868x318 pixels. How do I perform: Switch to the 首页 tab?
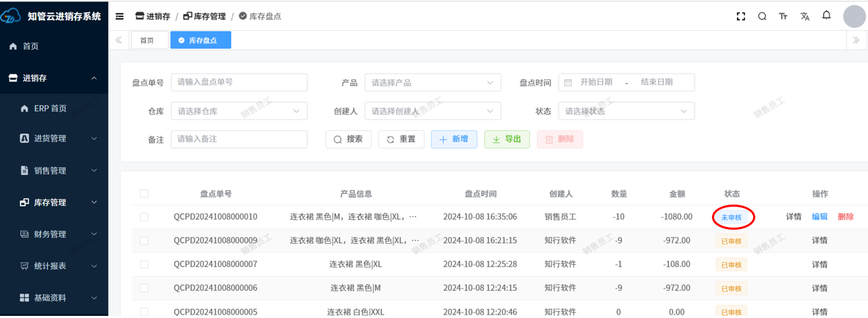[147, 41]
